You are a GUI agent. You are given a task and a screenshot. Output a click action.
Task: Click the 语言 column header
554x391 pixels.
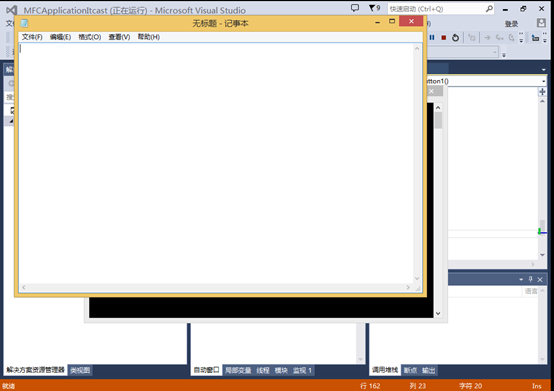(531, 291)
